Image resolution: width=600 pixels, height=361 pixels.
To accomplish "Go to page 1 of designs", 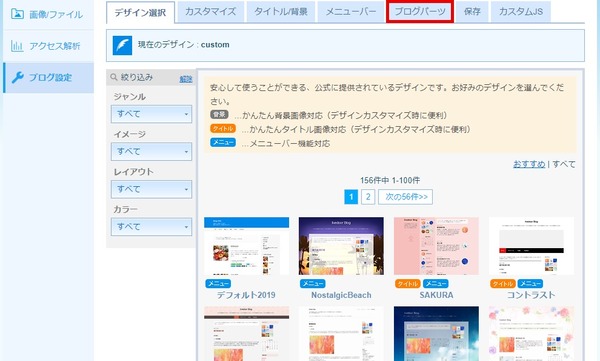I will click(x=351, y=197).
